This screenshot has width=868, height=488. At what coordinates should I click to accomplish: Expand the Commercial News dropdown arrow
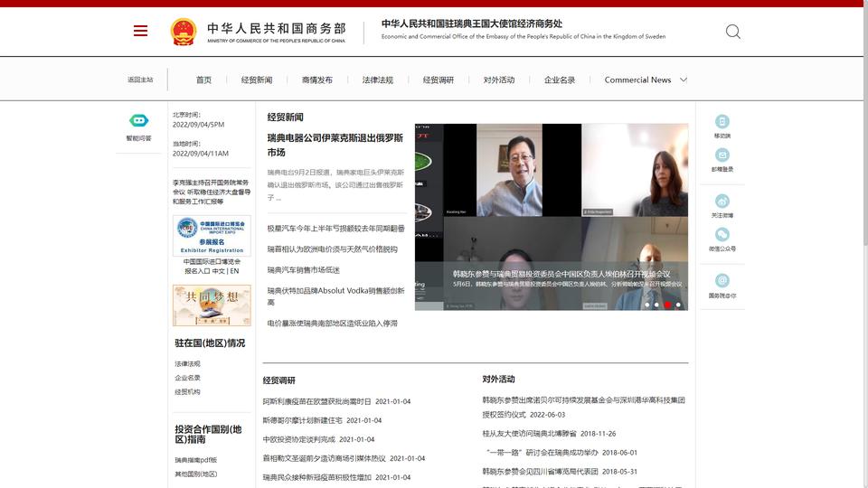(684, 80)
